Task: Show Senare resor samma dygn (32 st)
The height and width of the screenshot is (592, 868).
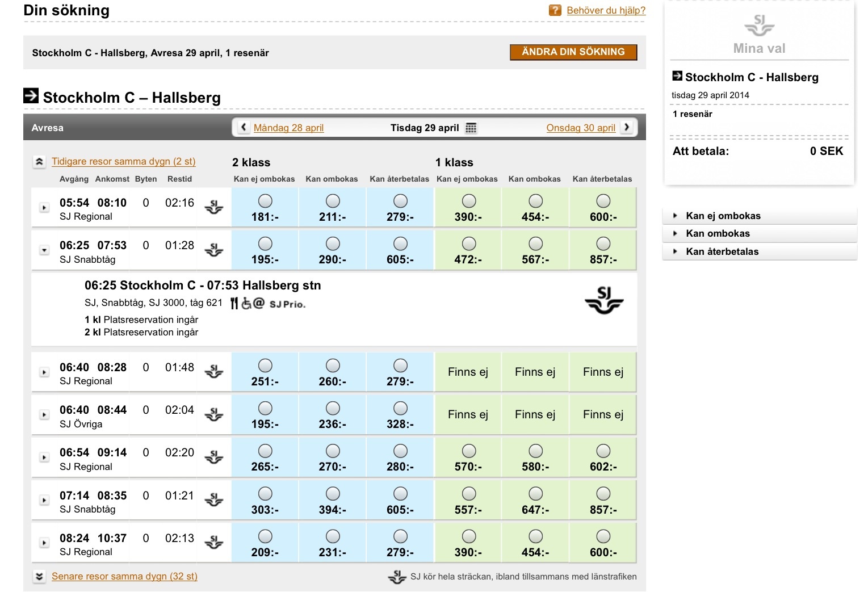Action: (124, 576)
